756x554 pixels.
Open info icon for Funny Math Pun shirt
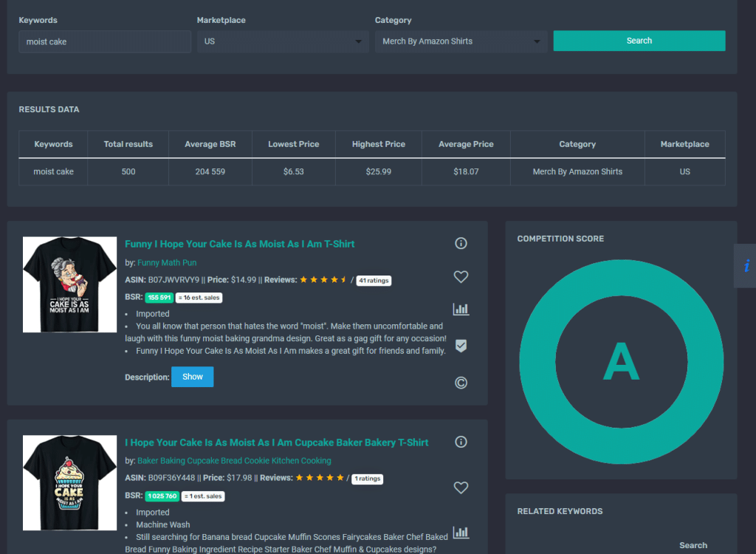coord(461,243)
